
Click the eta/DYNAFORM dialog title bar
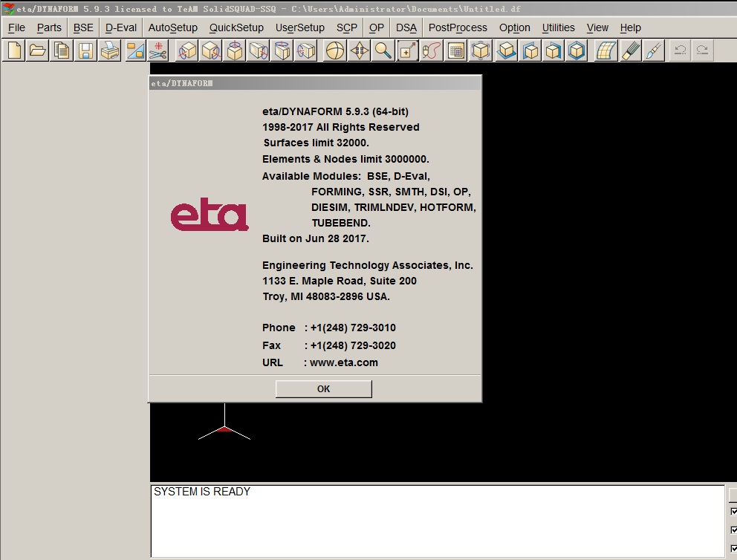tap(315, 83)
